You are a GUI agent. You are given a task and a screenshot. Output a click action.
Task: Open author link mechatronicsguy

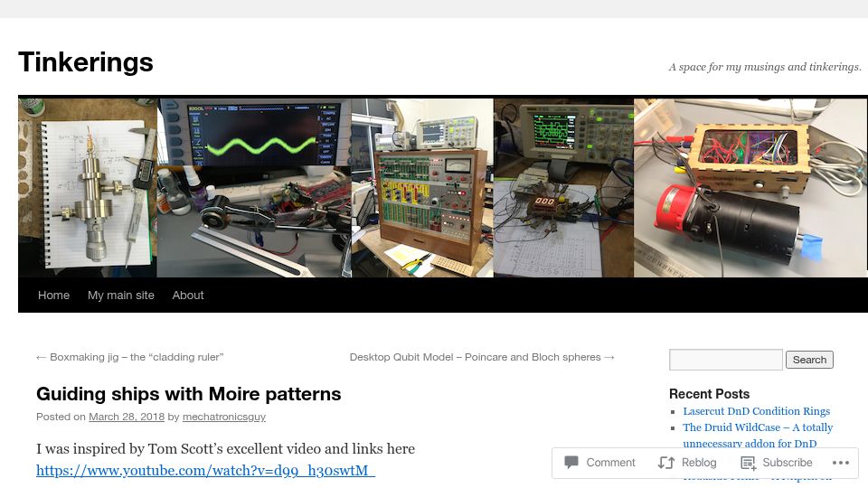pyautogui.click(x=224, y=417)
